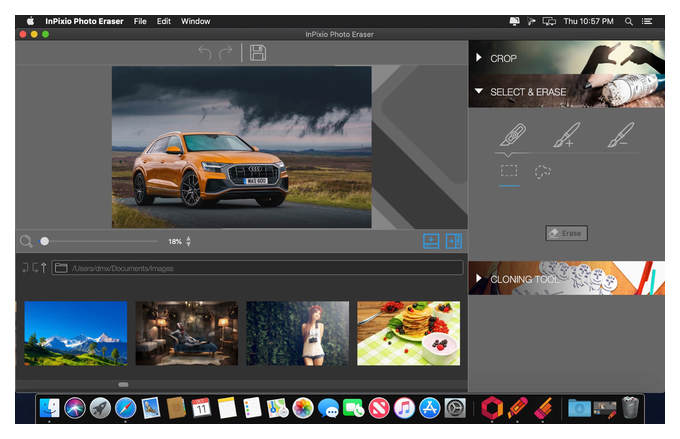680x439 pixels.
Task: Select the add-to-selection brush tool
Action: tap(566, 134)
